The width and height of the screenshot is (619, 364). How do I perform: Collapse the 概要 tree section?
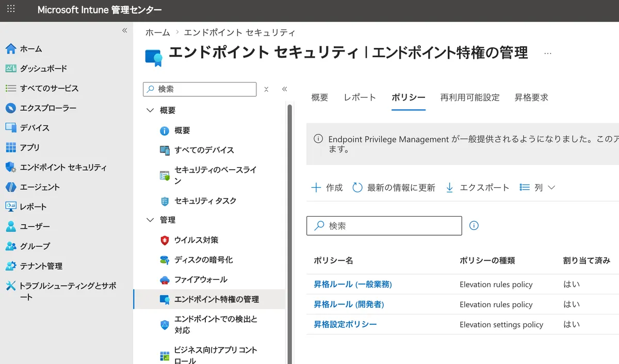pyautogui.click(x=151, y=110)
